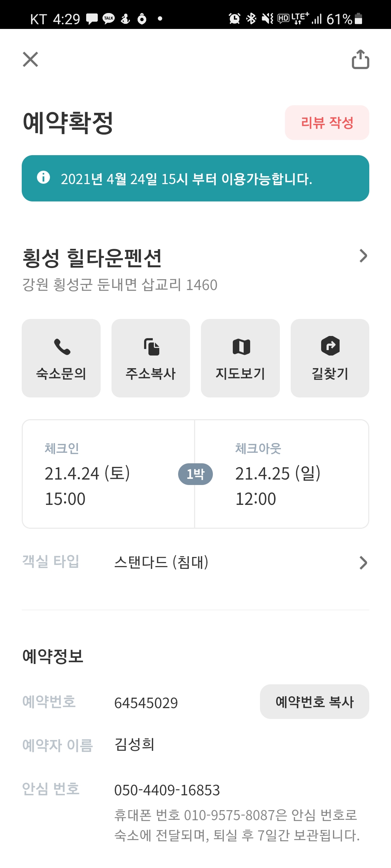
Task: Tap the share icon
Action: click(360, 59)
